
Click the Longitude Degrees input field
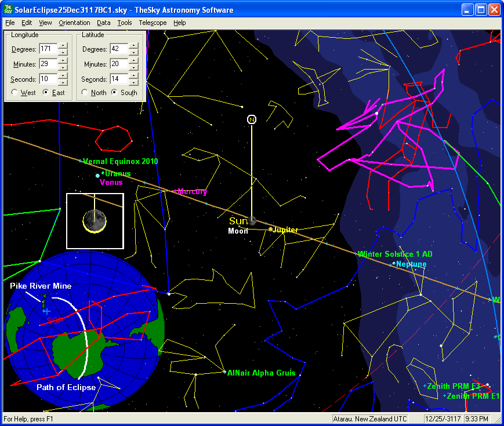[48, 49]
